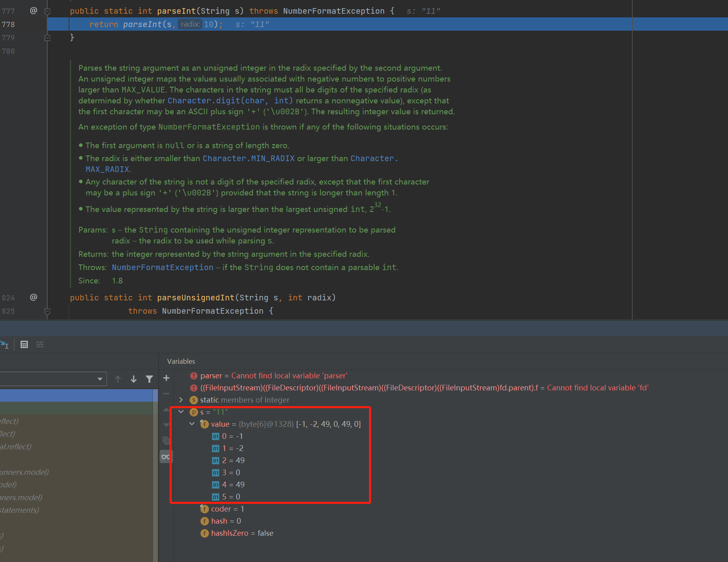Screen dimensions: 728x562
Task: Open Character.MIN_RADIX documentation link
Action: (248, 159)
